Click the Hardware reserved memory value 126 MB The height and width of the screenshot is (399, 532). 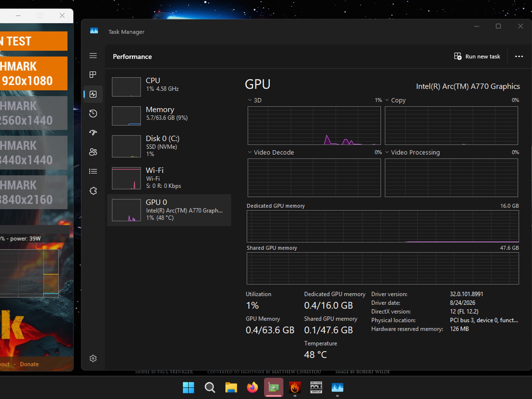pos(459,329)
